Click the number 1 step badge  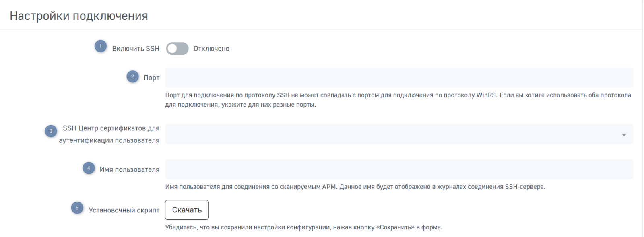(101, 46)
